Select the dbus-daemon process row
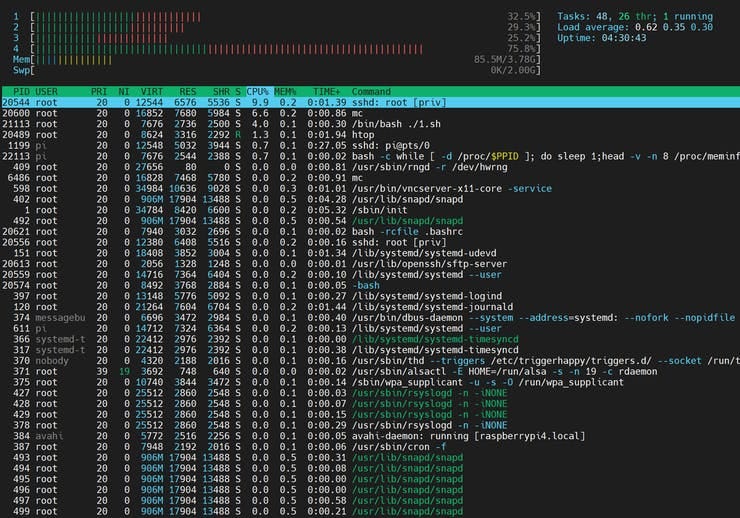Image resolution: width=740 pixels, height=518 pixels. point(370,318)
